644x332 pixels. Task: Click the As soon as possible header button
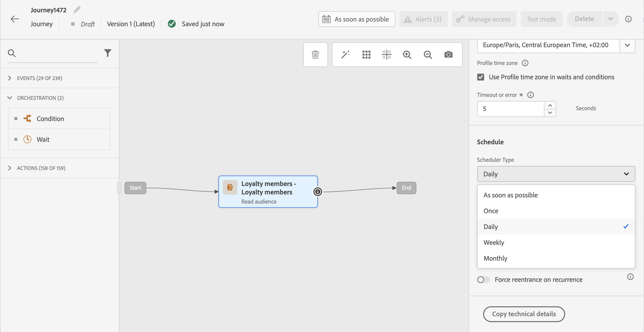pos(357,19)
